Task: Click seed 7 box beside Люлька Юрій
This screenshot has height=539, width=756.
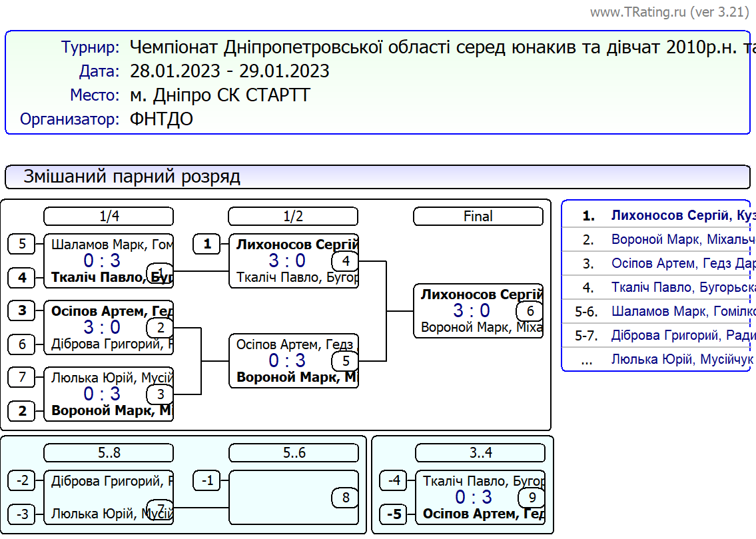Action: pyautogui.click(x=22, y=378)
